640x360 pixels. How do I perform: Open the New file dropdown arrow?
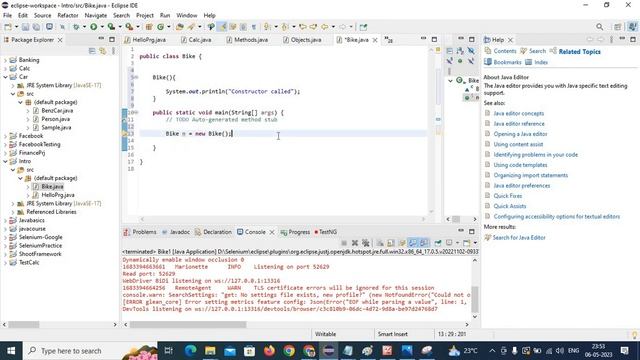tap(16, 27)
